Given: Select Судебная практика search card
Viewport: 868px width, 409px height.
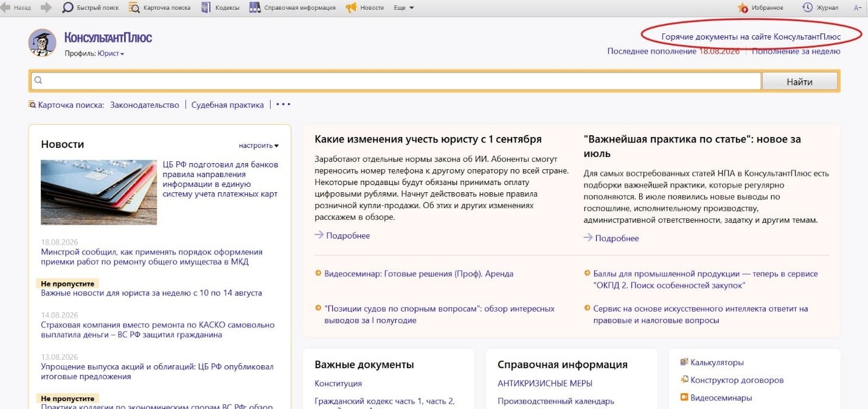Looking at the screenshot, I should point(227,105).
